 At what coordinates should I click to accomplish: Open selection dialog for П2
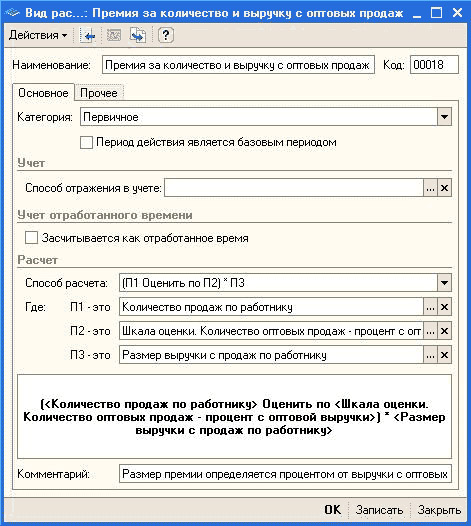(430, 331)
